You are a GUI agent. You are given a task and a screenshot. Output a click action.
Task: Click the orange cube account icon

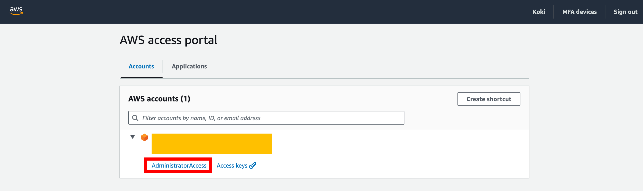pos(144,137)
